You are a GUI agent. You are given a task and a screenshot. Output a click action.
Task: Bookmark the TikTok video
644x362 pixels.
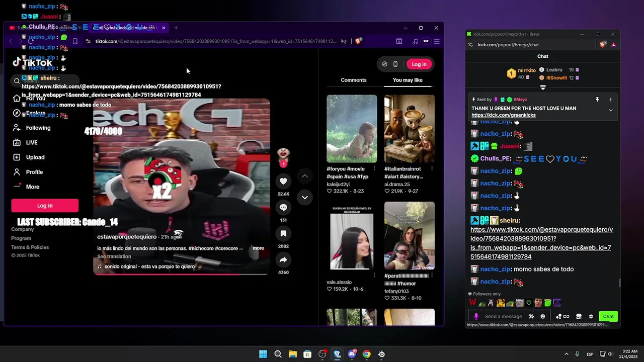click(x=283, y=234)
